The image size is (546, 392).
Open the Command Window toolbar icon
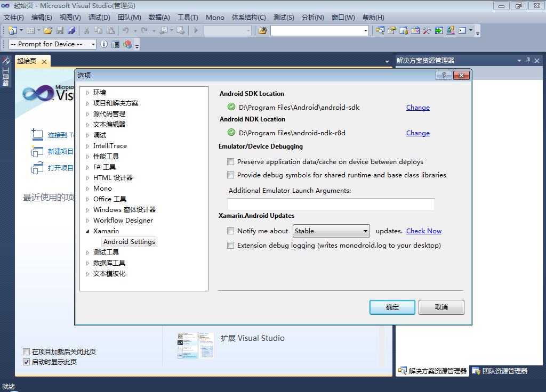point(462,30)
